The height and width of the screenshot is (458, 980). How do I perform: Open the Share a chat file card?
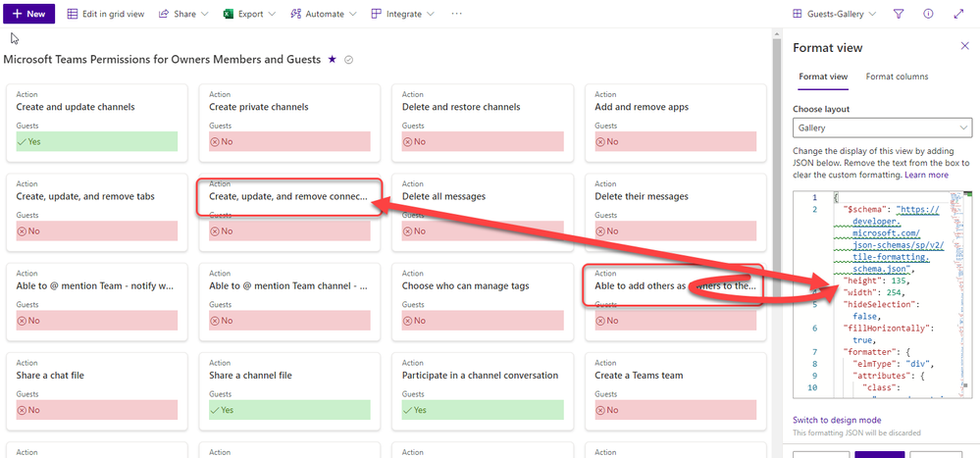97,391
